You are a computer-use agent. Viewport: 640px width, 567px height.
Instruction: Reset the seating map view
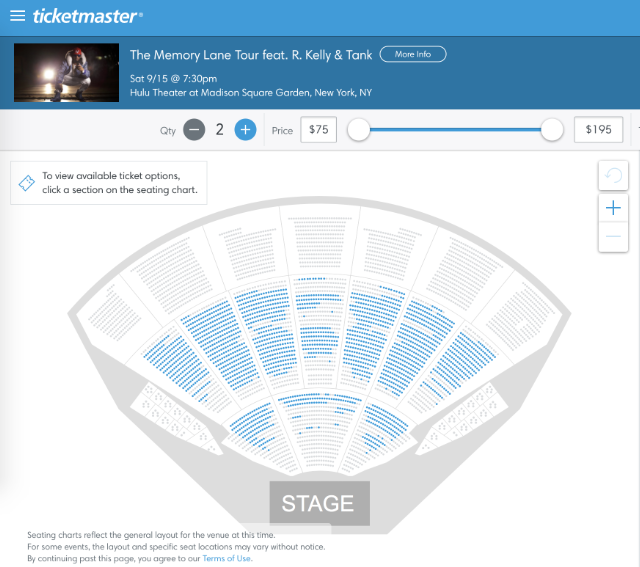613,176
